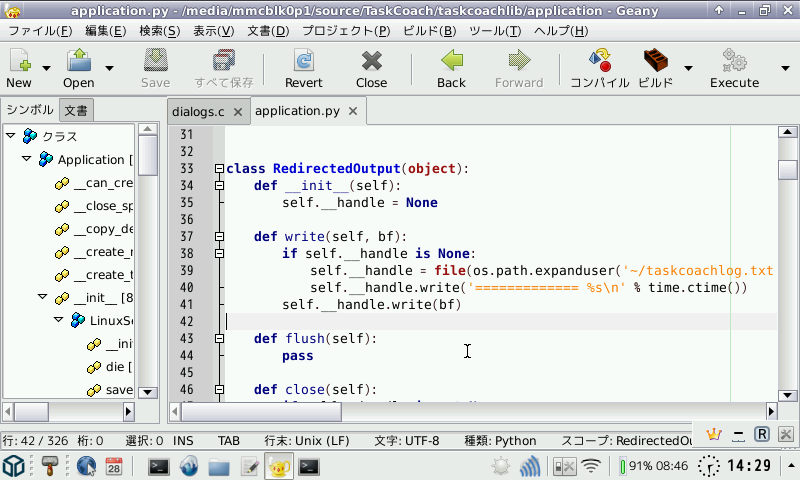Switch to the シンボル sidebar tab
The image size is (800, 480).
(30, 110)
